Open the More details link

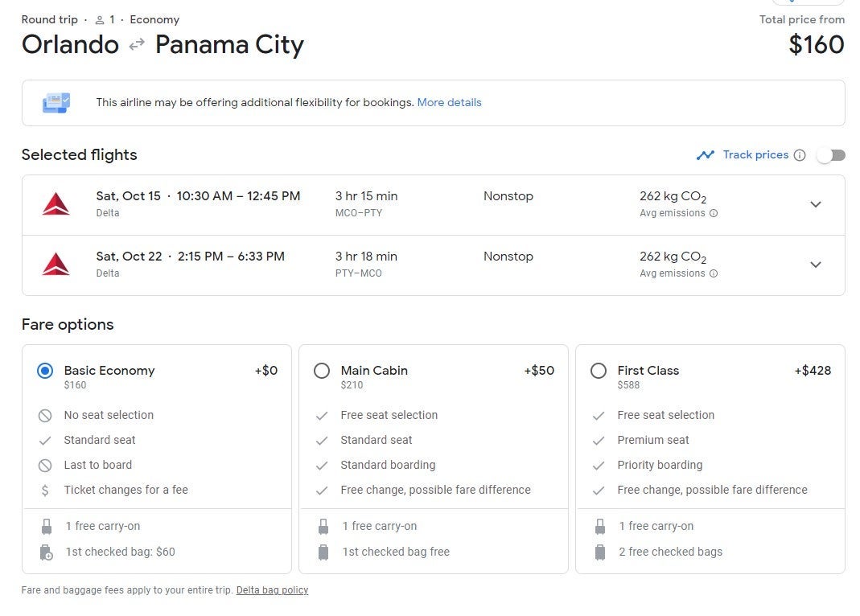[x=449, y=102]
